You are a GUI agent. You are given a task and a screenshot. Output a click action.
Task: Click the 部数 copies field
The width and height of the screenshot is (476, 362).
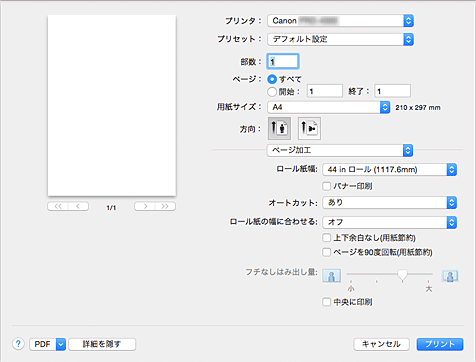click(x=283, y=61)
